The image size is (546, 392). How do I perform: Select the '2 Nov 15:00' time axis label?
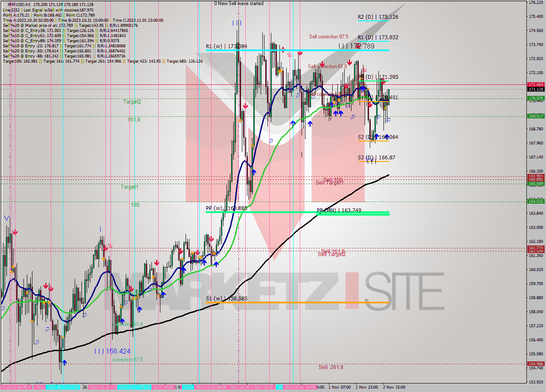click(x=394, y=387)
